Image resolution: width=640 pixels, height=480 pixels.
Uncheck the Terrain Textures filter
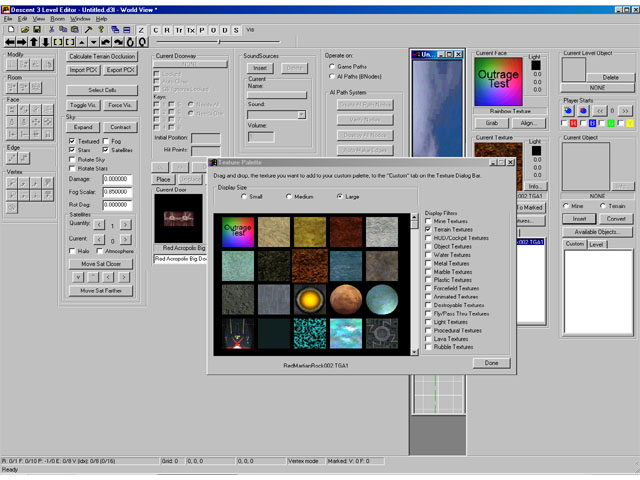coord(428,229)
